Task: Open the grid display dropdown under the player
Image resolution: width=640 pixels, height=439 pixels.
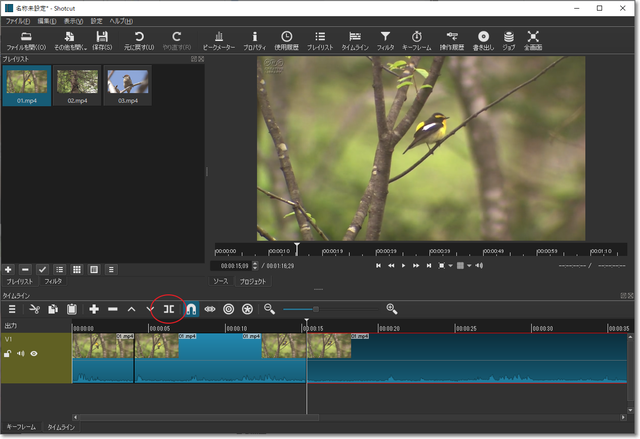Action: (469, 265)
